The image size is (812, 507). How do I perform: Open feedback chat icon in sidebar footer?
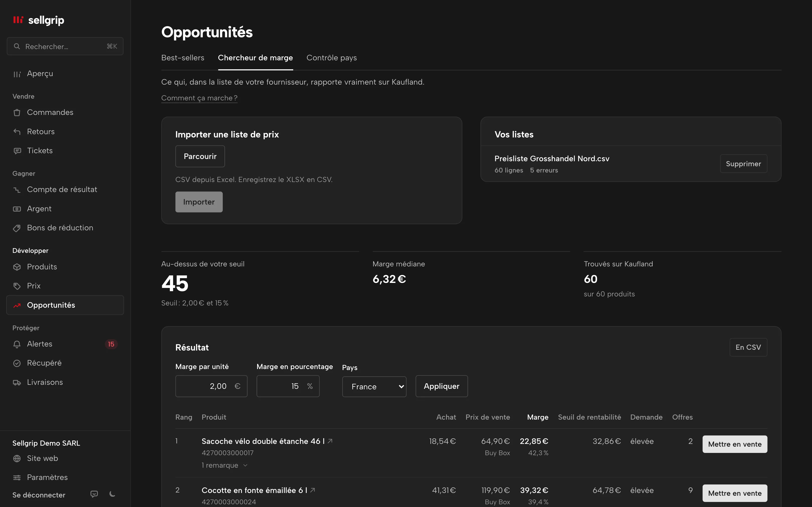(x=94, y=494)
